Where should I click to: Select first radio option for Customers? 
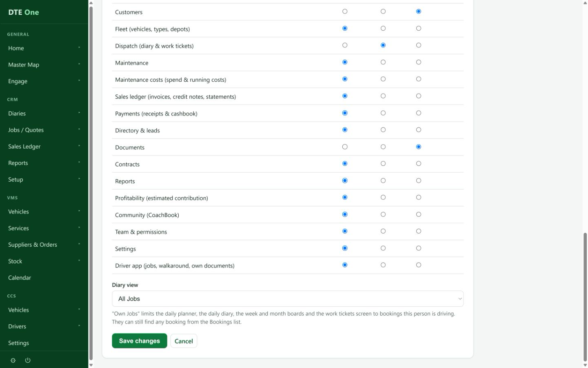click(345, 11)
